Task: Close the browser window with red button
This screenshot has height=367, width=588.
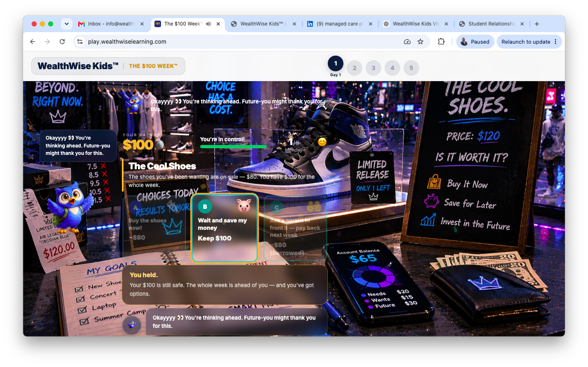Action: point(34,24)
